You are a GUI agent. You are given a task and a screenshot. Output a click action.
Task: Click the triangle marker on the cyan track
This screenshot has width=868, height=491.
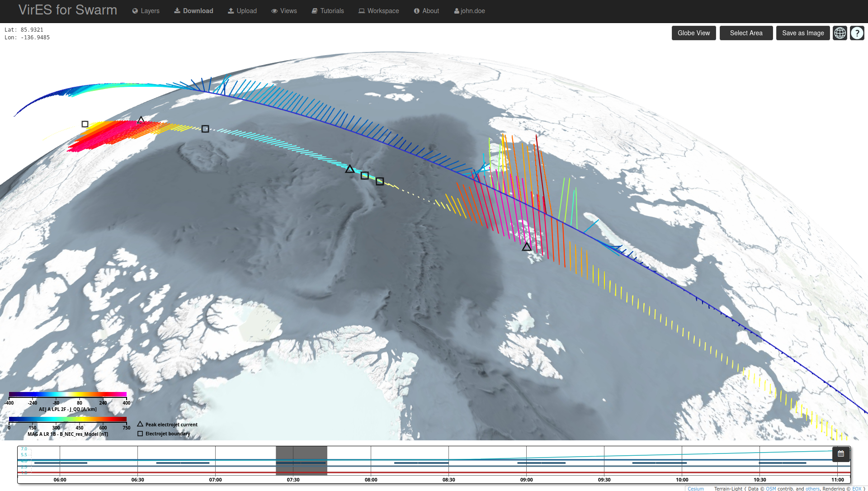pyautogui.click(x=350, y=169)
